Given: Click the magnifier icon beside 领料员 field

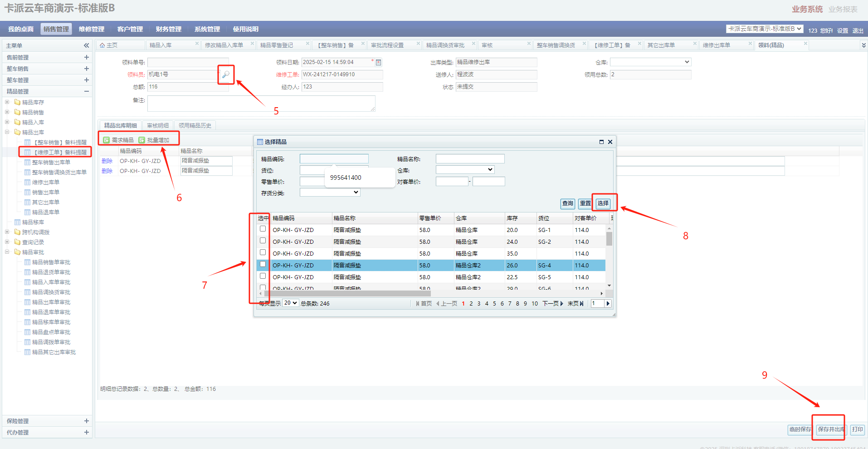Looking at the screenshot, I should [225, 74].
